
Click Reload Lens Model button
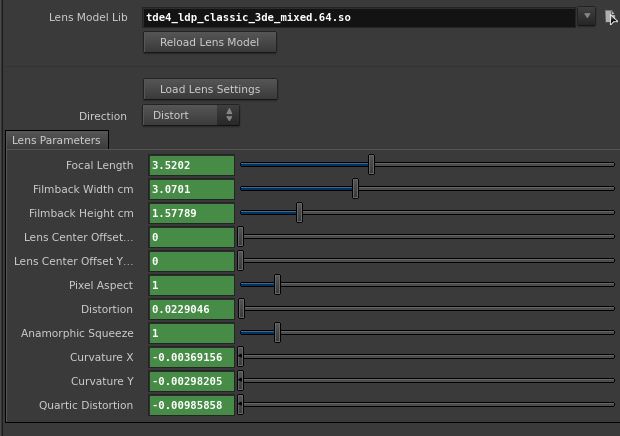click(x=210, y=42)
